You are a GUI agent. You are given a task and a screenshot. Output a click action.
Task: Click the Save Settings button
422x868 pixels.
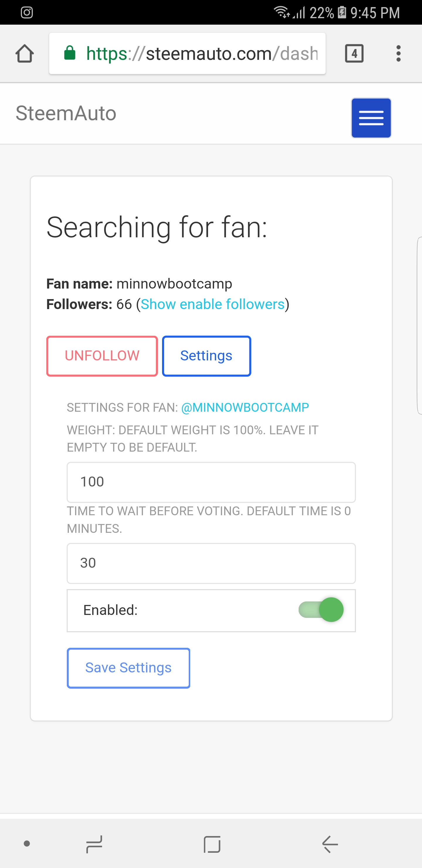(128, 668)
